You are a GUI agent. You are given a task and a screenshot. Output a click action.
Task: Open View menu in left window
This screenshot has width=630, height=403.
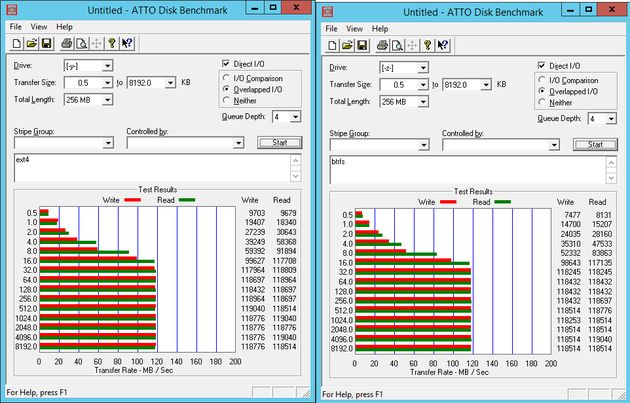click(39, 27)
